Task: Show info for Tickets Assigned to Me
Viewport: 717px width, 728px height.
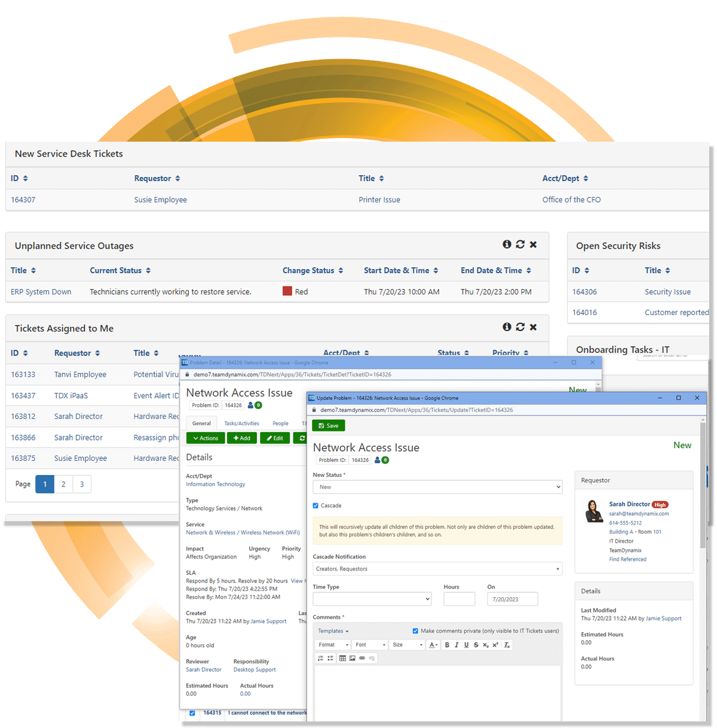Action: pyautogui.click(x=507, y=327)
